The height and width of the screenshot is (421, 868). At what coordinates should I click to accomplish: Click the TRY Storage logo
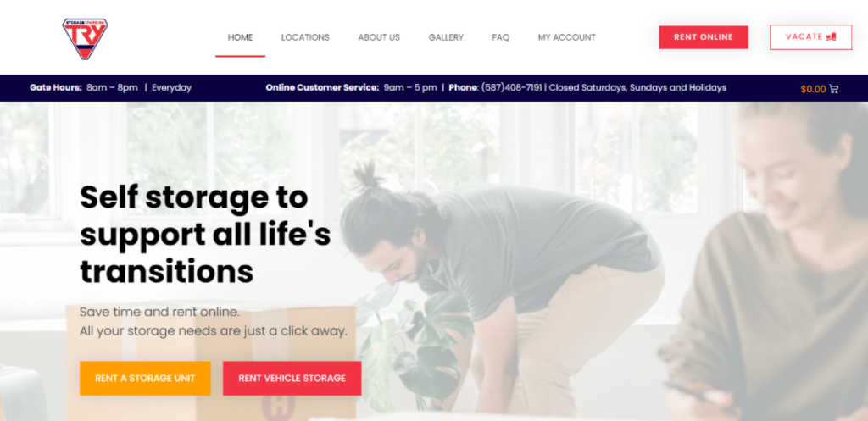(x=85, y=39)
